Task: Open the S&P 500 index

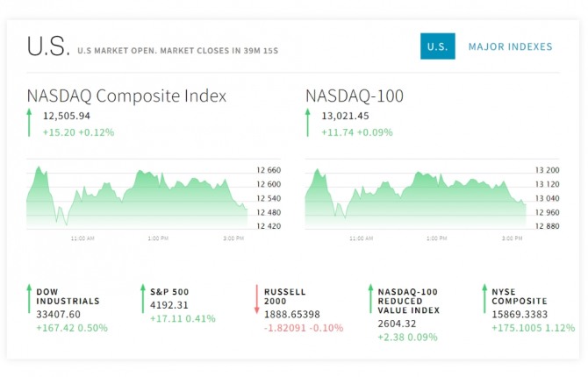Action: click(169, 291)
